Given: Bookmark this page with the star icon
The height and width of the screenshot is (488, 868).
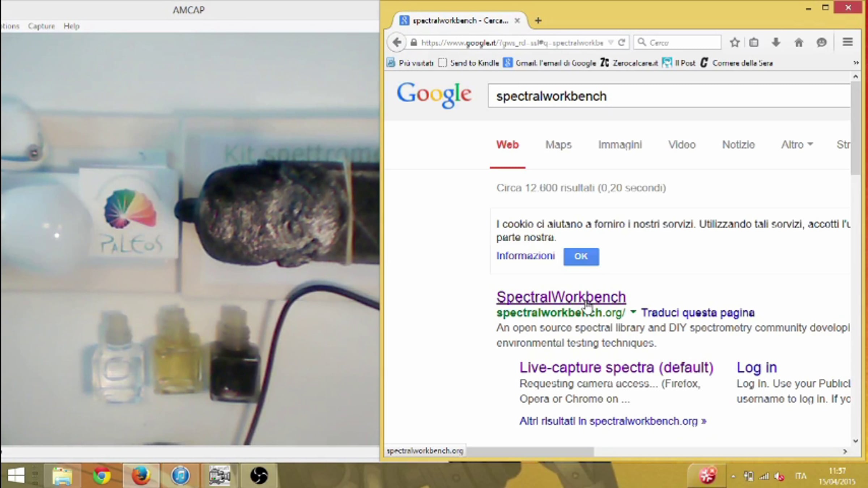Looking at the screenshot, I should (734, 42).
